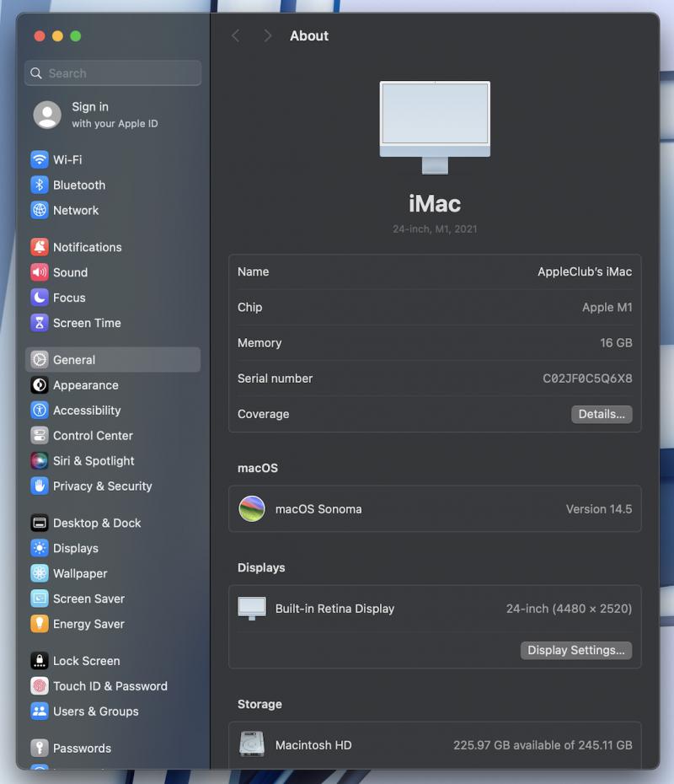Image resolution: width=674 pixels, height=784 pixels.
Task: Click the 16 GB memory value
Action: coord(616,342)
